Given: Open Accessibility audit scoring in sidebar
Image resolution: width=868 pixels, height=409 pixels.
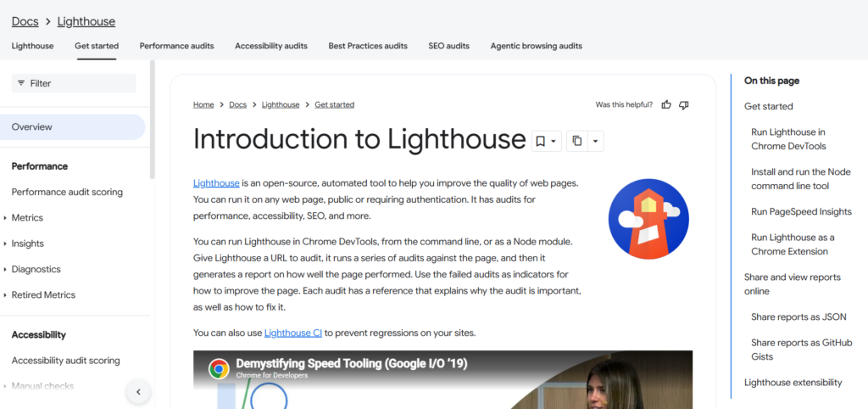Looking at the screenshot, I should (66, 361).
